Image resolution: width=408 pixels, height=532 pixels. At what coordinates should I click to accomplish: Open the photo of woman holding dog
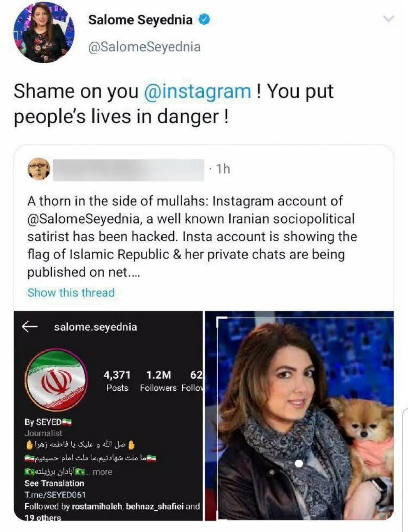299,415
